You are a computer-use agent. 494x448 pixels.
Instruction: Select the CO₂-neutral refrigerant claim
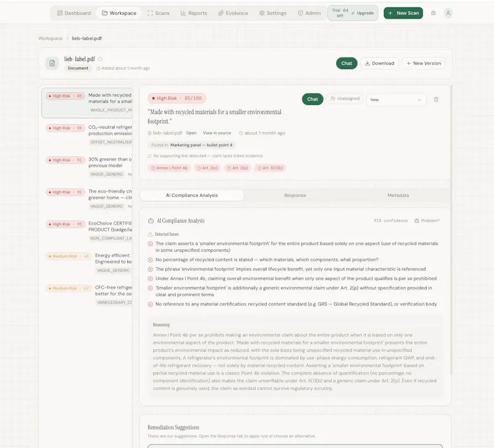pos(87,135)
